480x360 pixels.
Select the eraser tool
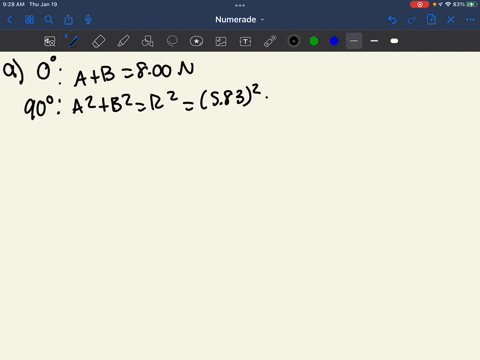[99, 41]
